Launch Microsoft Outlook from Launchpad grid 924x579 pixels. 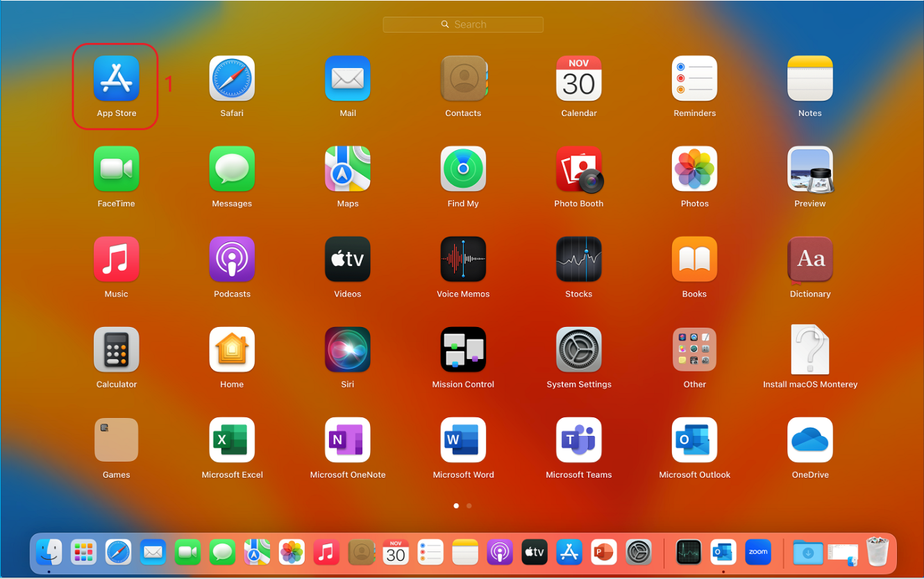[x=694, y=439]
